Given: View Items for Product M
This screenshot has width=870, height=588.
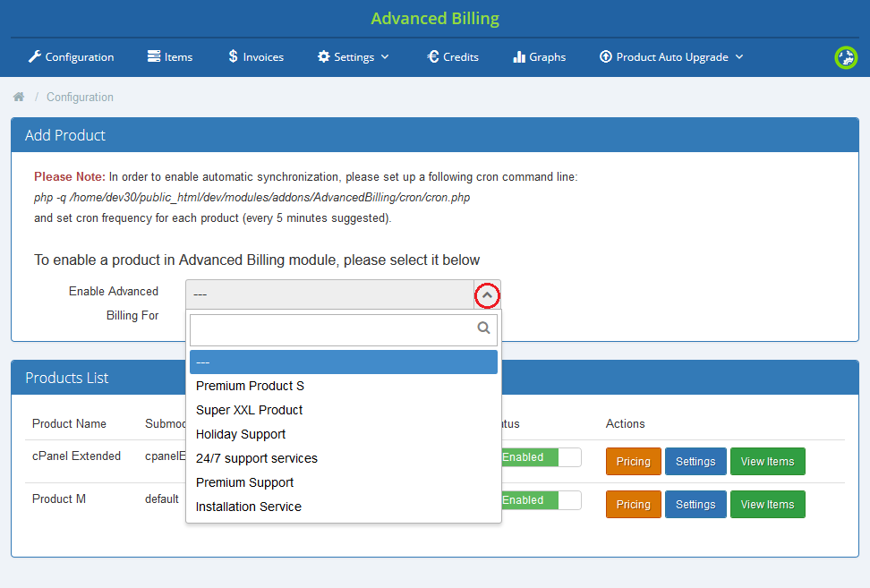Looking at the screenshot, I should 767,504.
